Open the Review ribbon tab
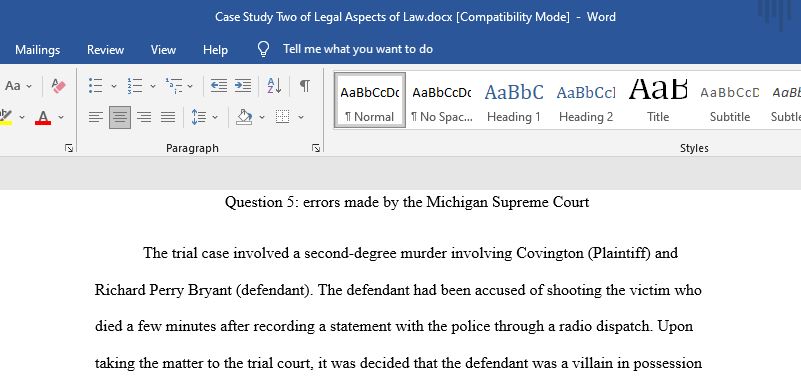The image size is (801, 384). 105,50
